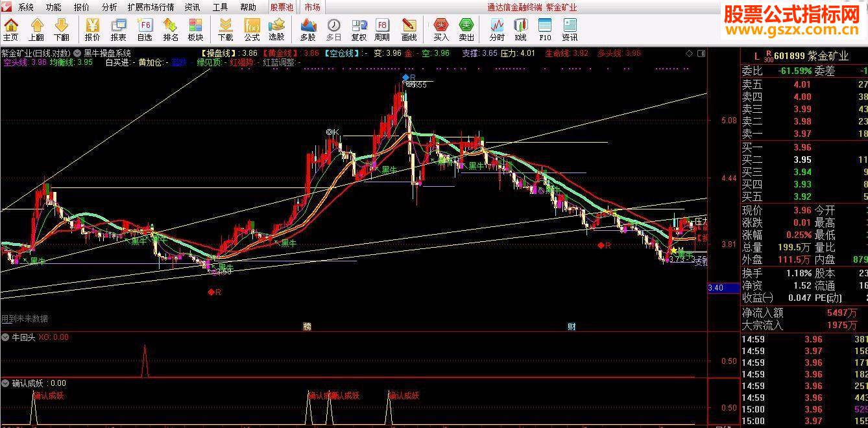The height and width of the screenshot is (428, 868).
Task: Click the 主页 home toolbar icon
Action: point(10,30)
